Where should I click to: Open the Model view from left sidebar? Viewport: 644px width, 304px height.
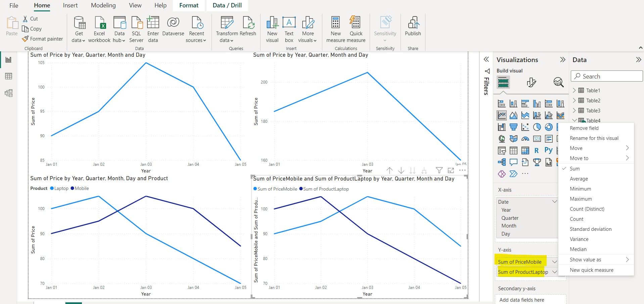(x=9, y=93)
